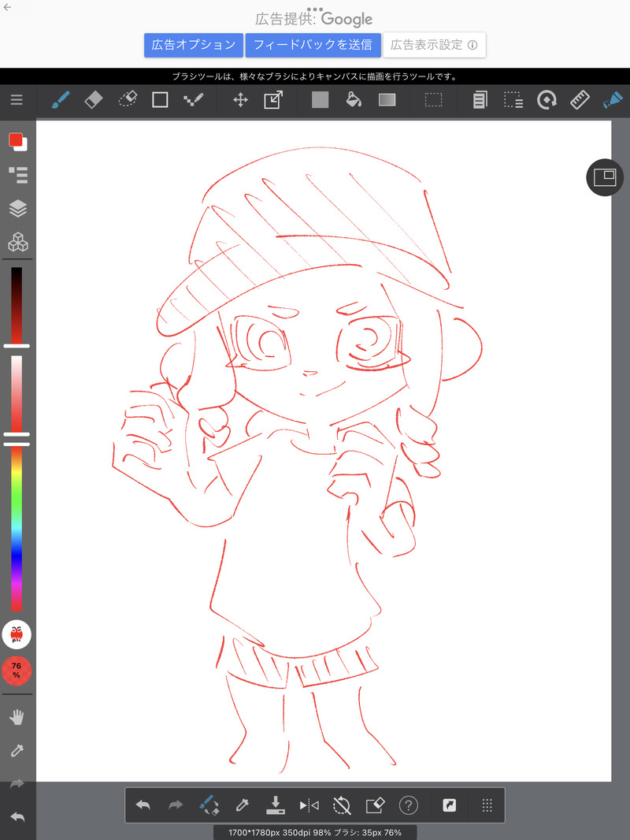
Task: Open the ruler tool
Action: tap(580, 100)
